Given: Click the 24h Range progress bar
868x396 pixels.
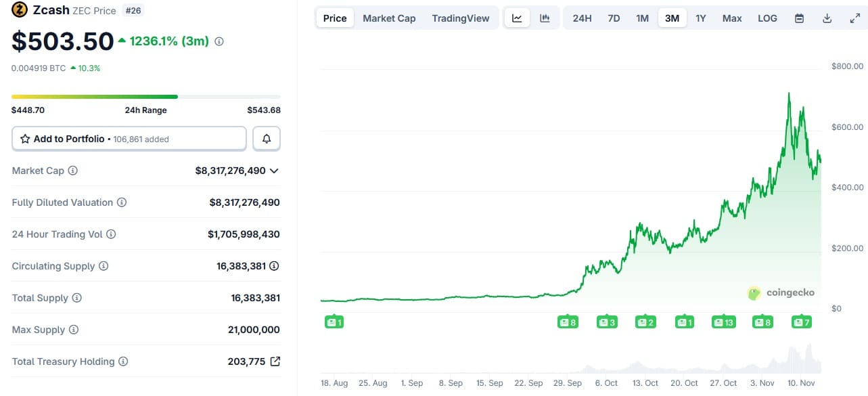Looking at the screenshot, I should pyautogui.click(x=145, y=97).
